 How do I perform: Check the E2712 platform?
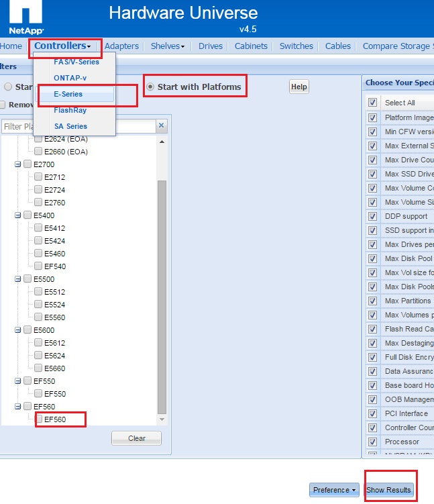38,177
